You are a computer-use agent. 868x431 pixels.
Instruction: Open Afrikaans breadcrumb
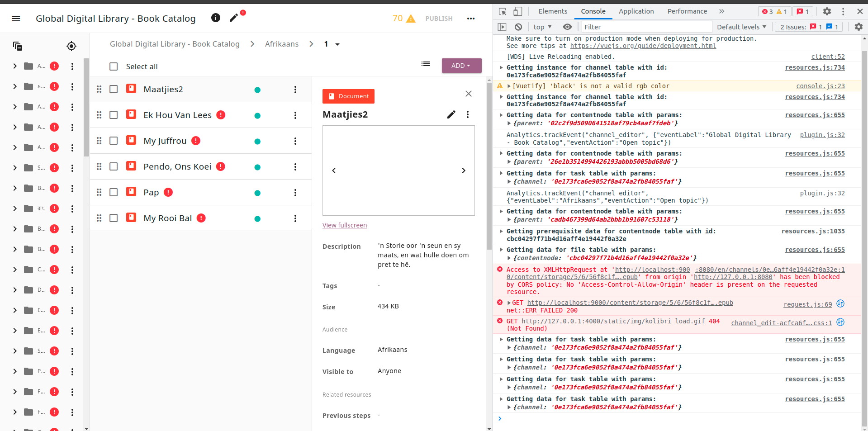tap(282, 44)
